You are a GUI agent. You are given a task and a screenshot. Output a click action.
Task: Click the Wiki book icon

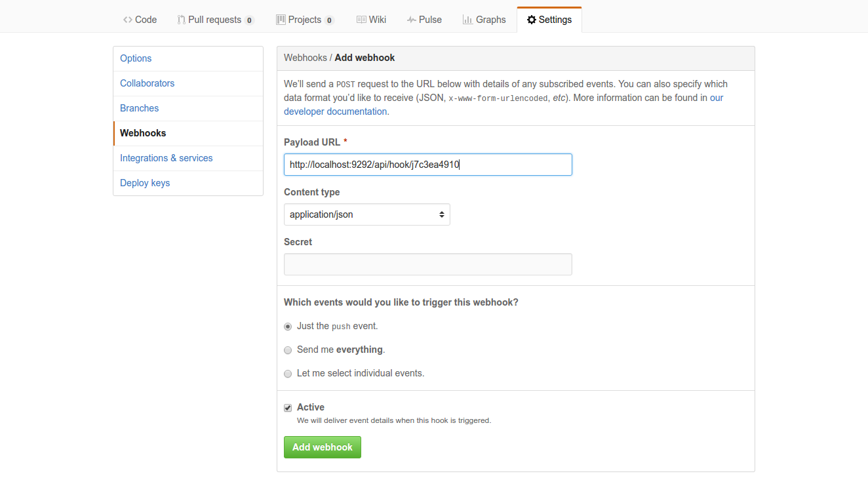(x=361, y=20)
